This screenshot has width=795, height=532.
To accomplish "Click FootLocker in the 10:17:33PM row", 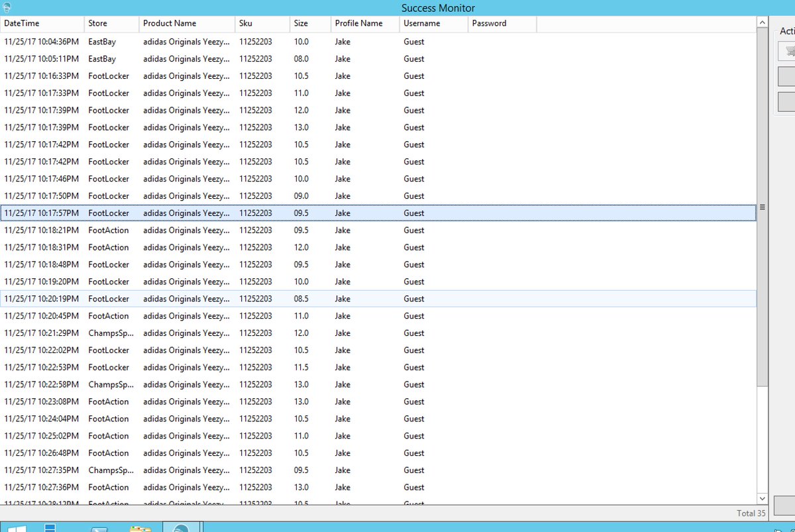I will pyautogui.click(x=109, y=93).
